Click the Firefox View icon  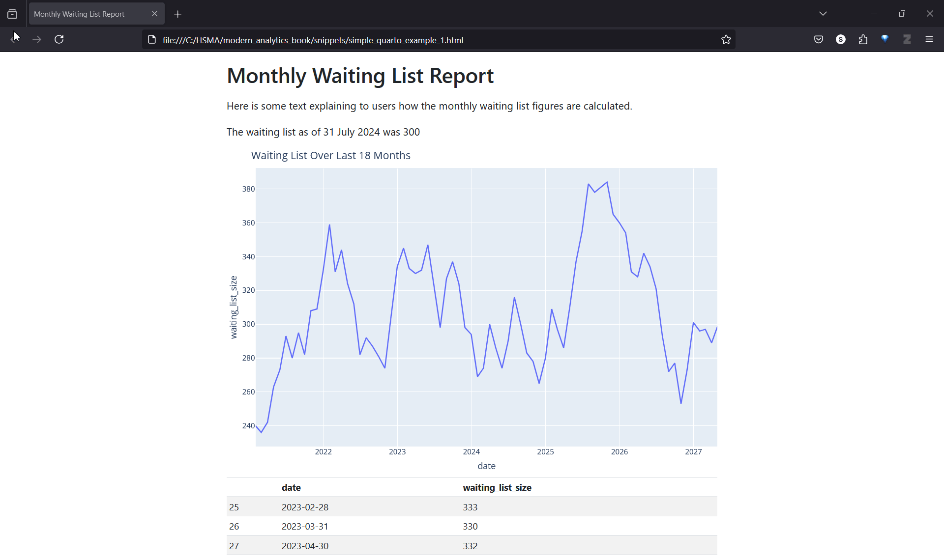coord(12,14)
